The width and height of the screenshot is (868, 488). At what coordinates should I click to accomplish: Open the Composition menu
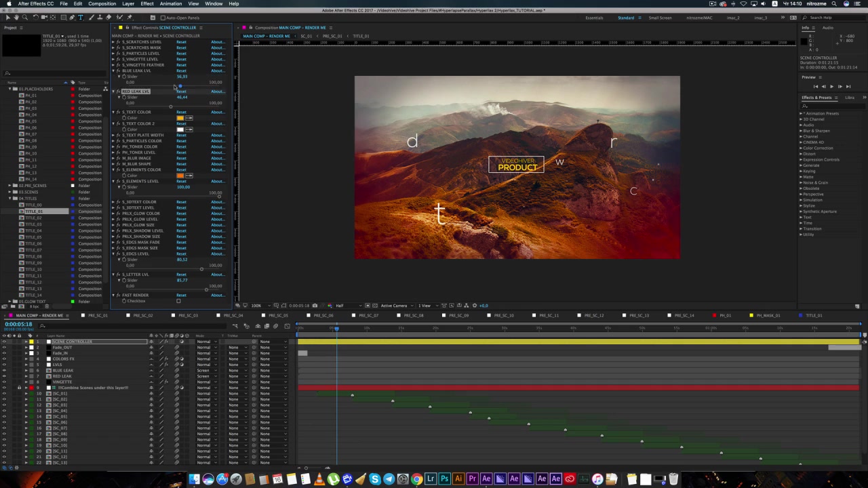(102, 4)
